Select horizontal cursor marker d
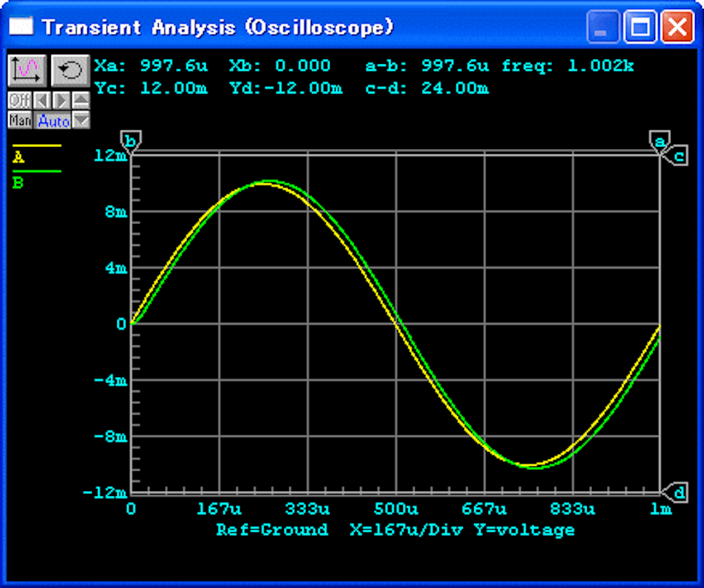The width and height of the screenshot is (704, 588). point(676,493)
